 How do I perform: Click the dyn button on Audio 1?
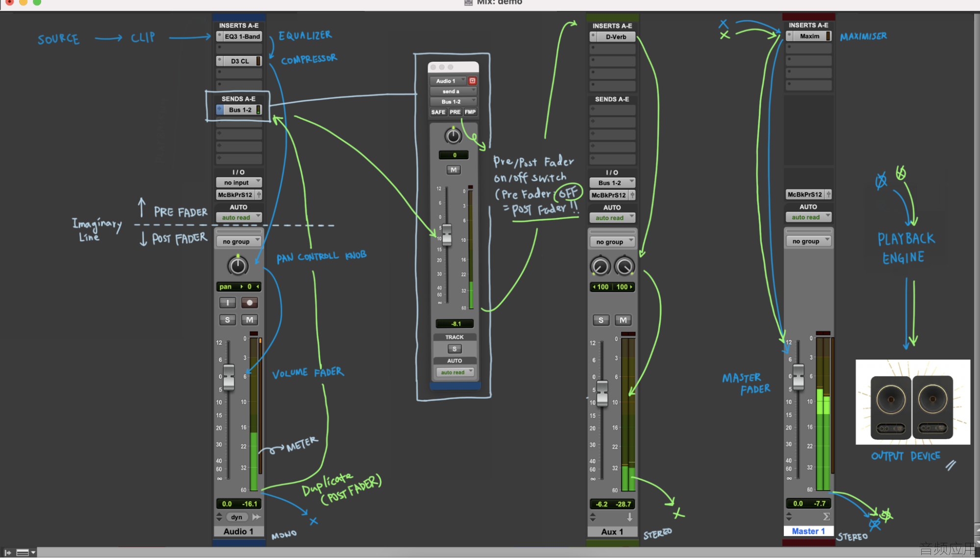click(x=237, y=517)
